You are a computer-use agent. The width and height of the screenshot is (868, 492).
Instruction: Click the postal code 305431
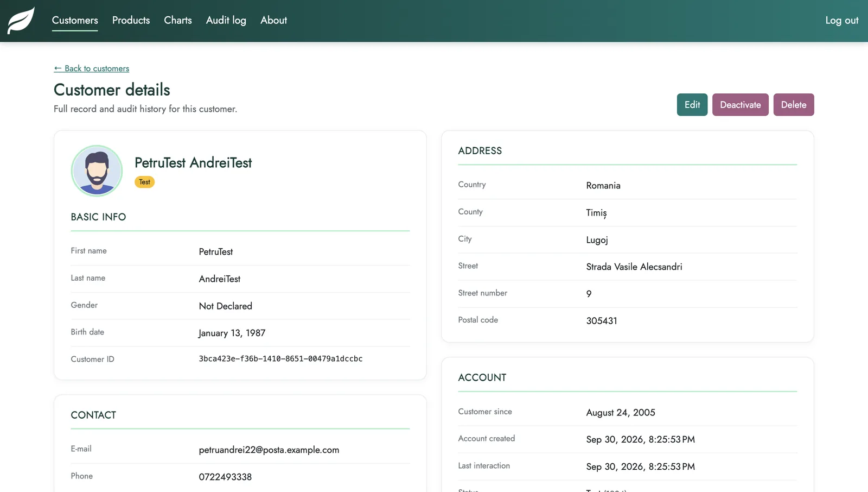click(x=602, y=321)
